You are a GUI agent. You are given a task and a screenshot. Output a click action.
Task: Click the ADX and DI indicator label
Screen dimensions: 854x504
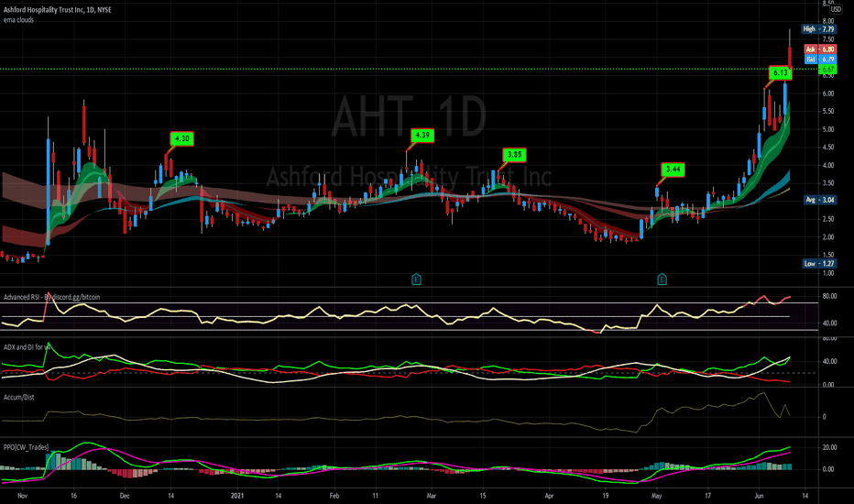pos(27,347)
